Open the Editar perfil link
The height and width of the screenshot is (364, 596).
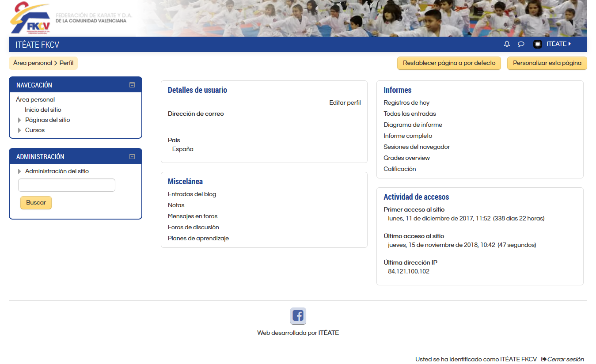(345, 103)
